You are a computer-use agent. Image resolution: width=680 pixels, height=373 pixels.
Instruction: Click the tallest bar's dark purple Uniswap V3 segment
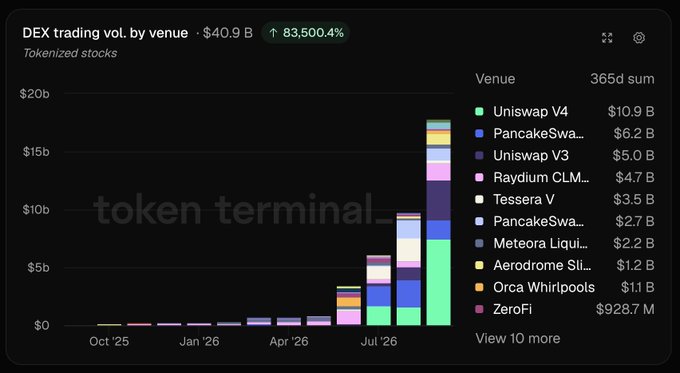click(x=438, y=200)
